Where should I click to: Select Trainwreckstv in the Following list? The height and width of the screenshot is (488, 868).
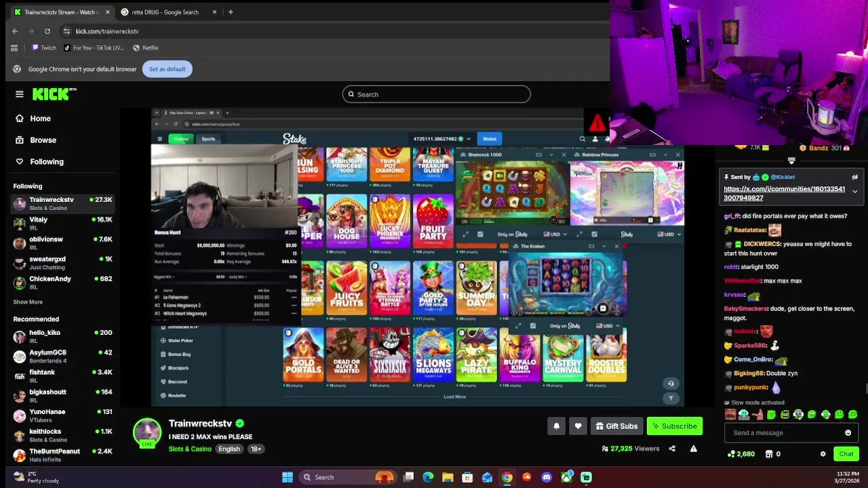tap(62, 203)
